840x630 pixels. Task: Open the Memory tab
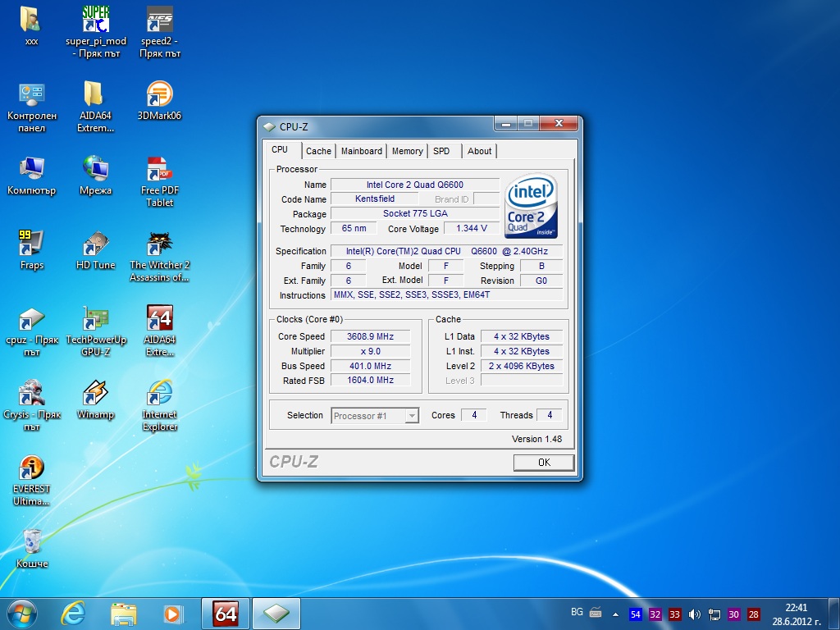tap(407, 151)
